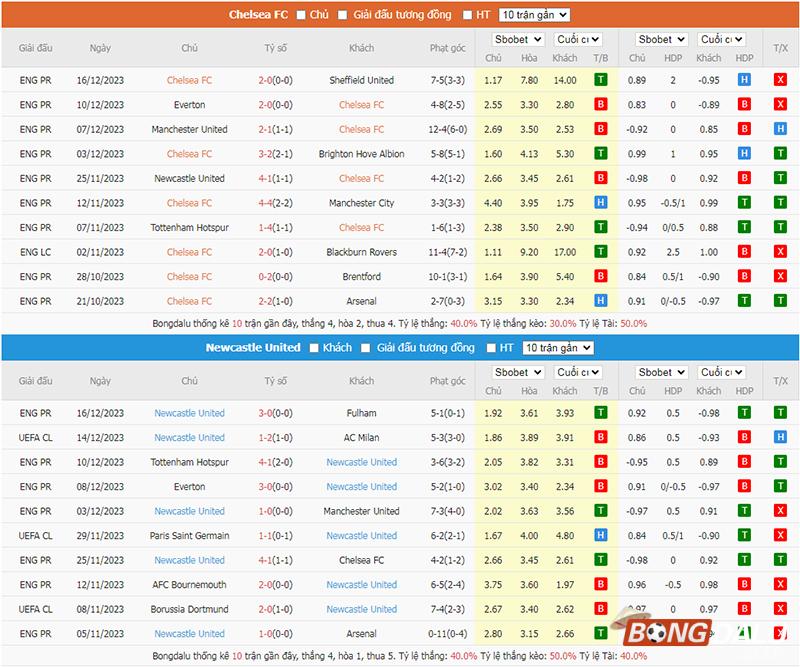Click red X badge in Chelsea–Sheffield United row
800x667 pixels.
click(x=780, y=80)
